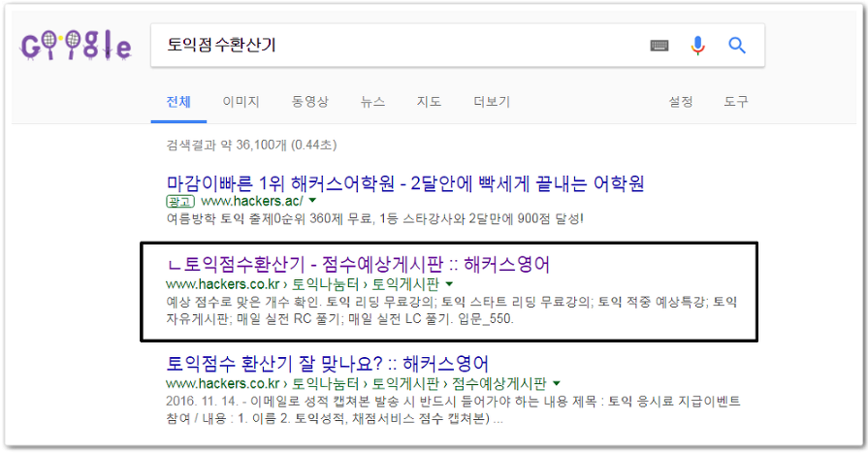
Task: Click ad description 여름방학 토익 출제0순위 360제
Action: [x=374, y=218]
